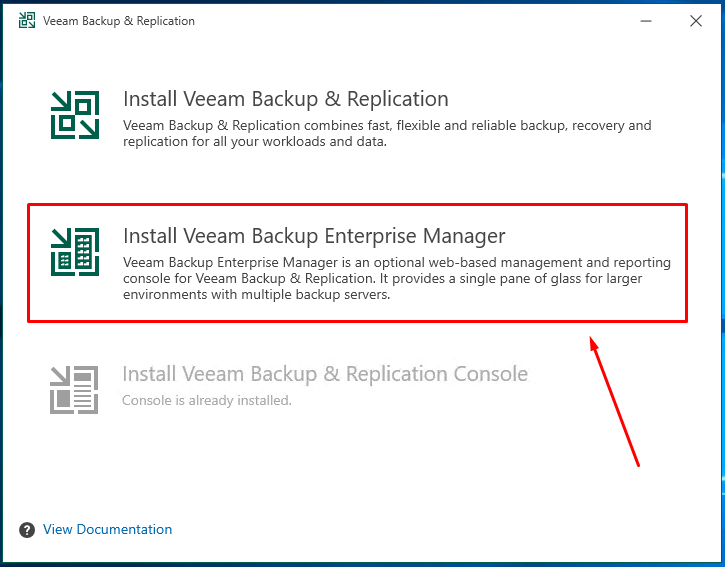
Task: Click the window title text Veeam Backup & Replication
Action: coord(119,21)
